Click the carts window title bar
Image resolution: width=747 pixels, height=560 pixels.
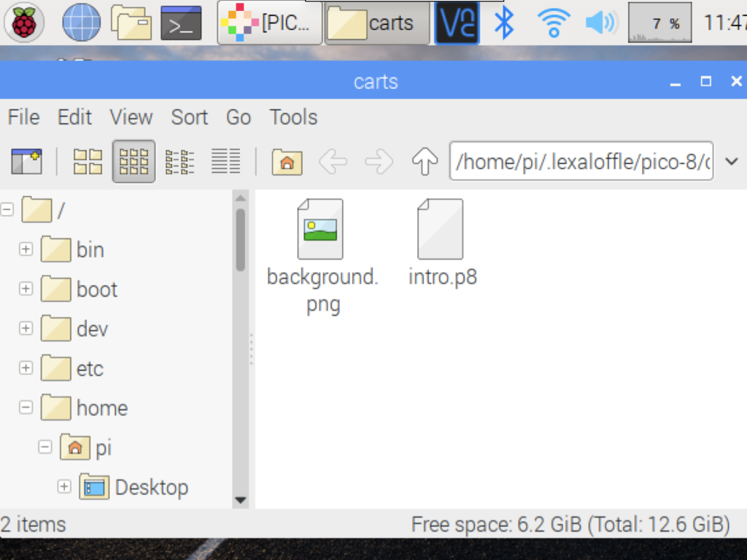(373, 82)
